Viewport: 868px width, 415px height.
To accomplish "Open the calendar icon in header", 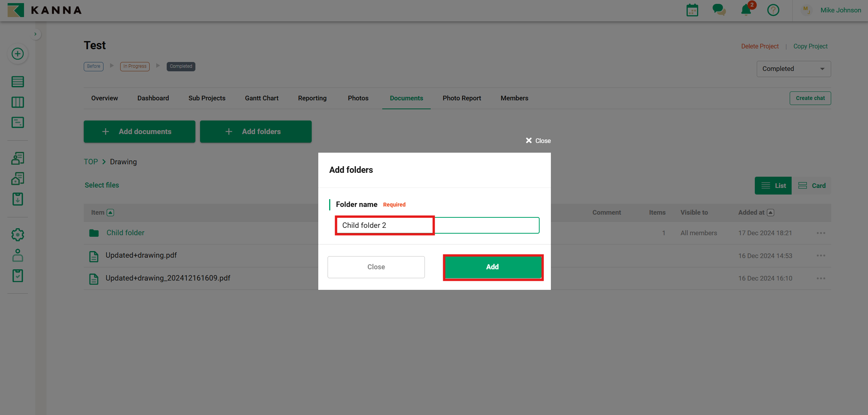I will tap(692, 10).
